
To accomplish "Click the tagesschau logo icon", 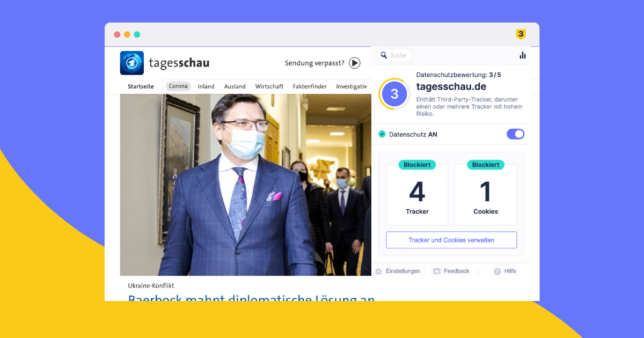I will click(132, 63).
